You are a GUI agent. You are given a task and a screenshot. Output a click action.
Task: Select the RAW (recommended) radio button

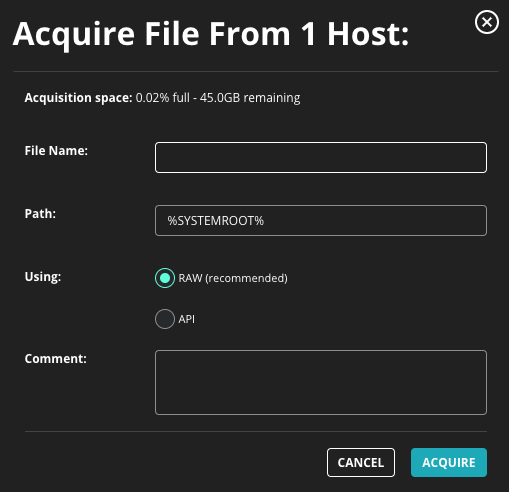(x=165, y=278)
